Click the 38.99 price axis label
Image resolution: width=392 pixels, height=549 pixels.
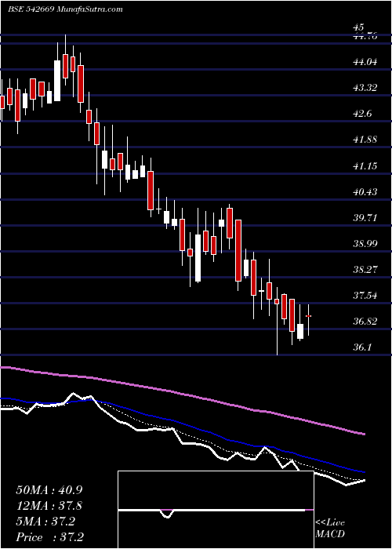(365, 243)
